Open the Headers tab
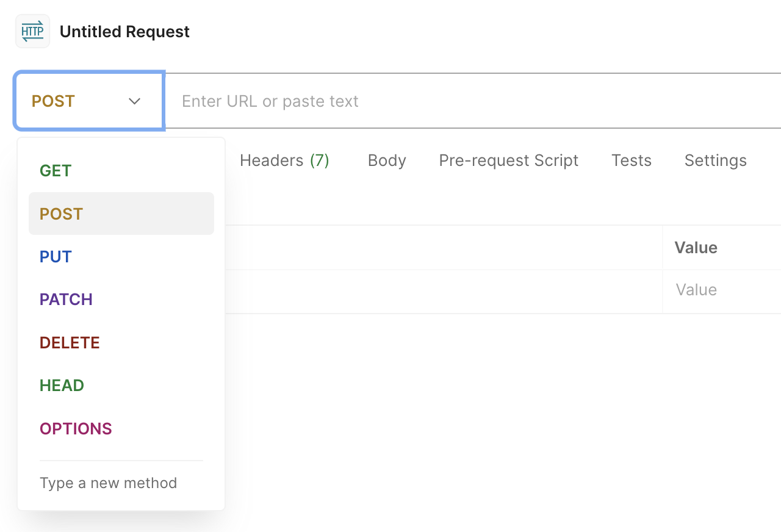Screen dimensions: 781x532 (284, 160)
